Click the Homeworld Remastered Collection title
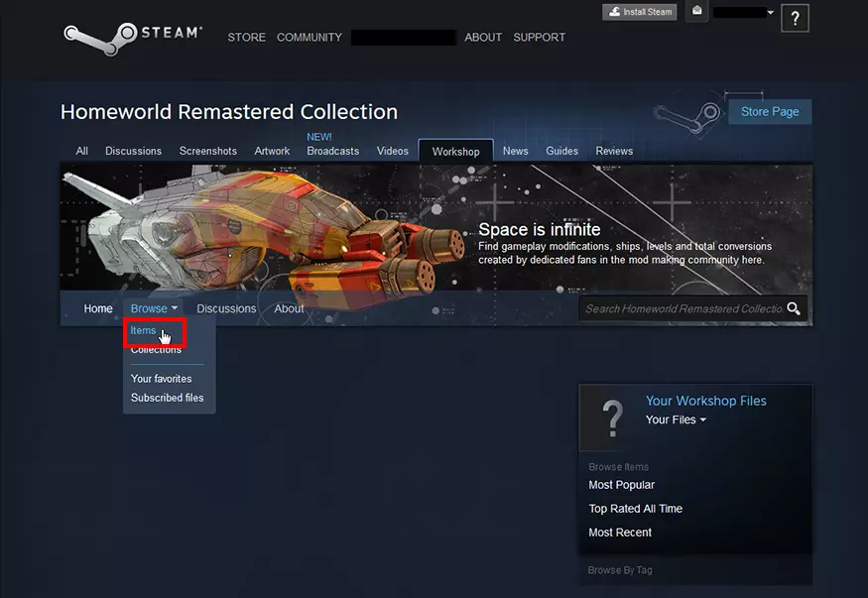Image resolution: width=868 pixels, height=598 pixels. point(229,112)
